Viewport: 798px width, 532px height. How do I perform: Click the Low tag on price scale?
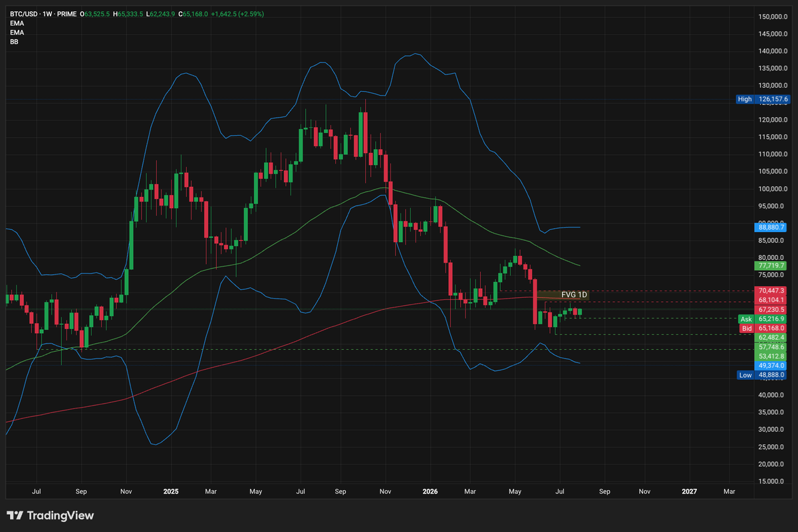745,375
